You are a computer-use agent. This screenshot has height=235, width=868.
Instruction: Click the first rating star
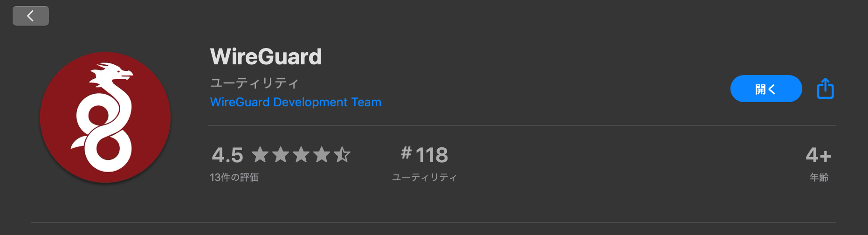tap(260, 154)
